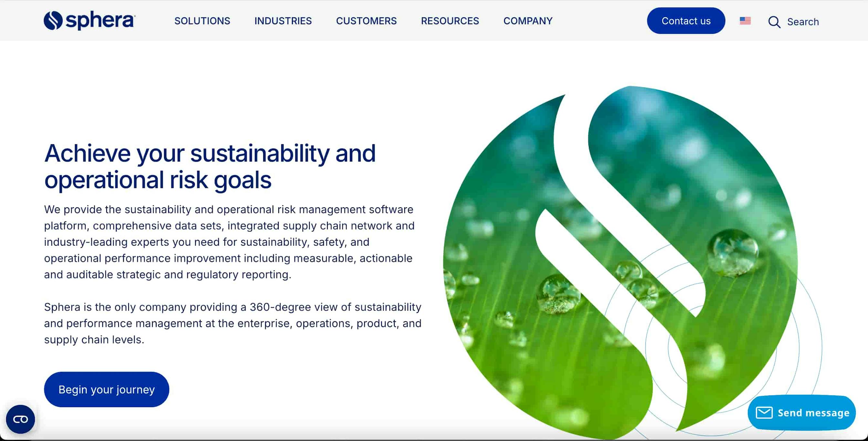This screenshot has height=441, width=868.
Task: Click the headline about sustainability goals
Action: click(210, 167)
